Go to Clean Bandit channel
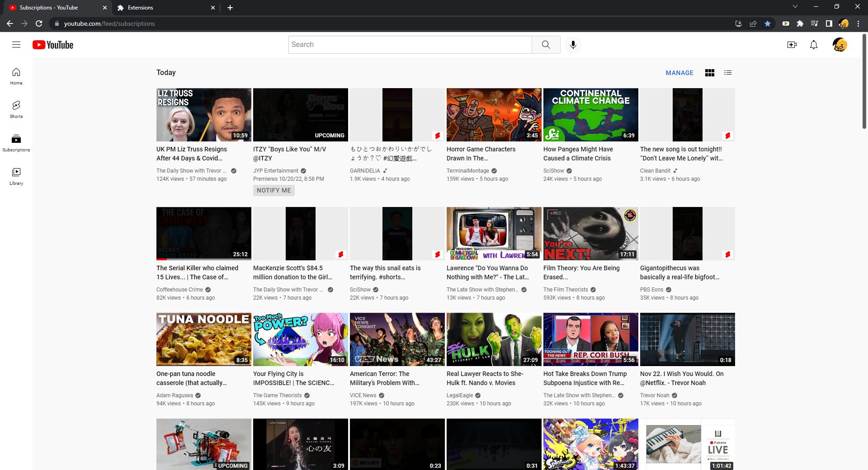 656,171
